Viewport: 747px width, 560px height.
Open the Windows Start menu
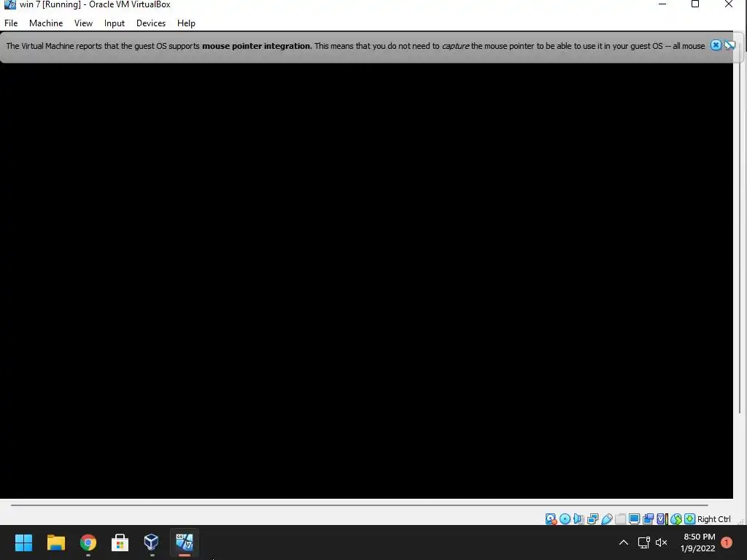click(23, 542)
